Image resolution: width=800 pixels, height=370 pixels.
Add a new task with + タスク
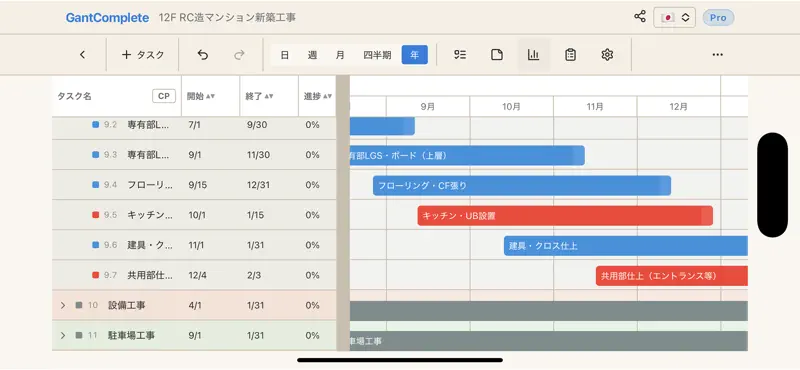(143, 55)
